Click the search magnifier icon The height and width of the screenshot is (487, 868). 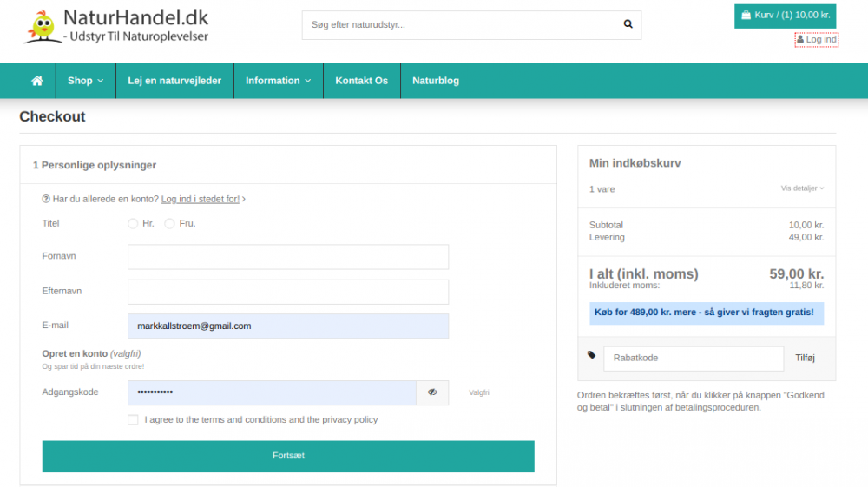628,24
